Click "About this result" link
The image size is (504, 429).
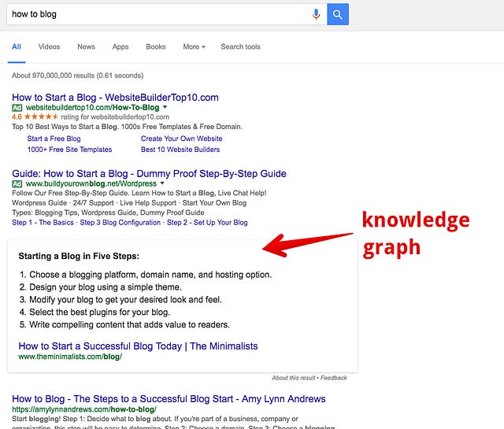(x=294, y=378)
